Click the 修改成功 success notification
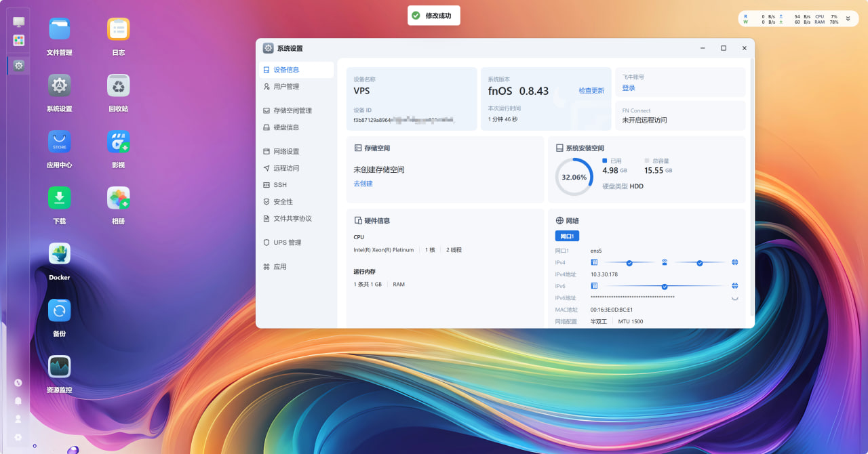This screenshot has height=454, width=868. coord(434,16)
